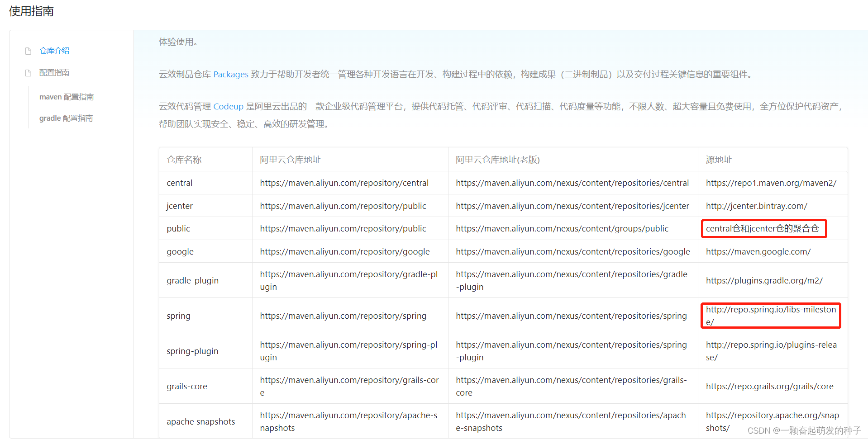Click the repository/google aliyun URL

pyautogui.click(x=345, y=251)
